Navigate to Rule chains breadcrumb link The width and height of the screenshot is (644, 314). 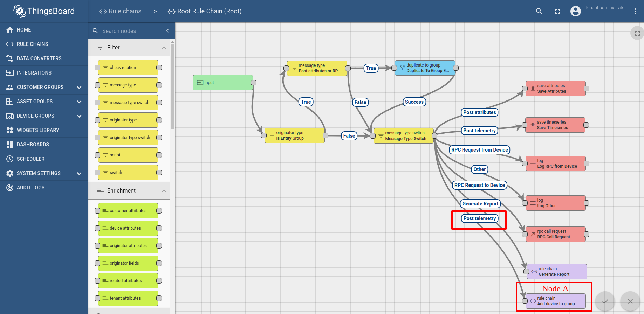click(120, 11)
